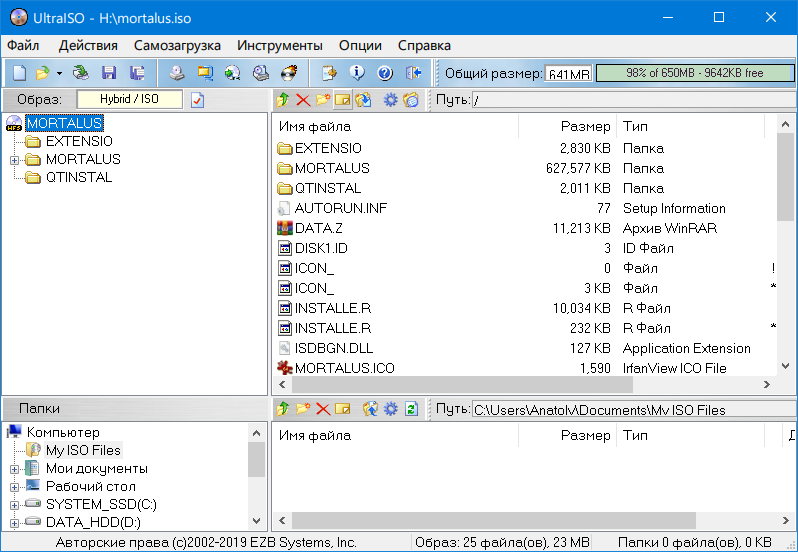Open the Инструменты menu
Viewport: 798px width, 552px height.
click(280, 45)
